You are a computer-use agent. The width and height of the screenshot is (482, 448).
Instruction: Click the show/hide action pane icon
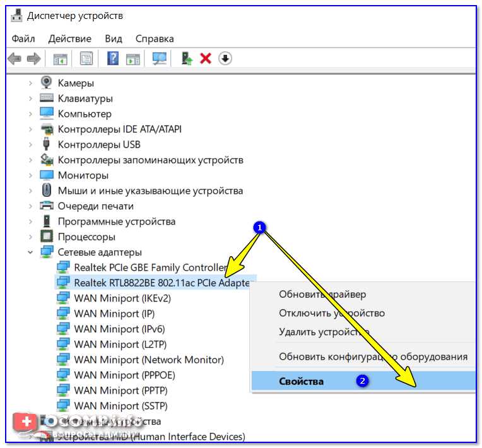[x=132, y=59]
